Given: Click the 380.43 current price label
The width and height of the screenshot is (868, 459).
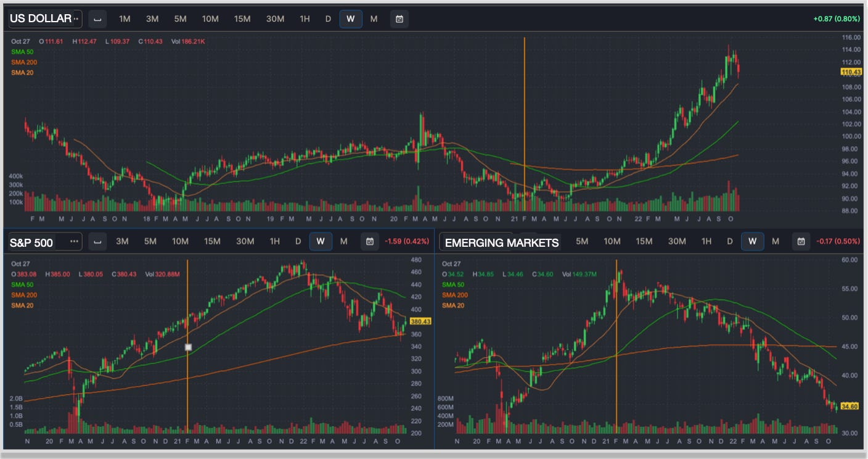Looking at the screenshot, I should tap(420, 321).
